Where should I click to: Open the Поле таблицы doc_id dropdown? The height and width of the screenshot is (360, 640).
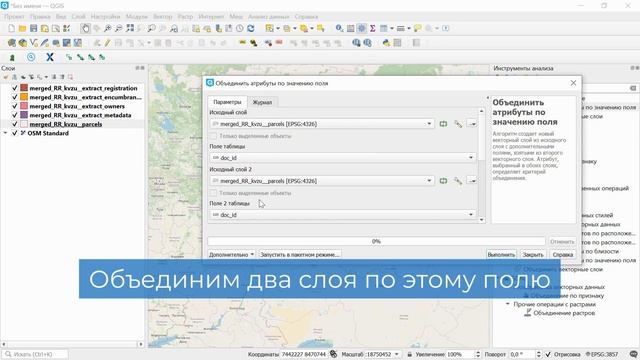343,158
